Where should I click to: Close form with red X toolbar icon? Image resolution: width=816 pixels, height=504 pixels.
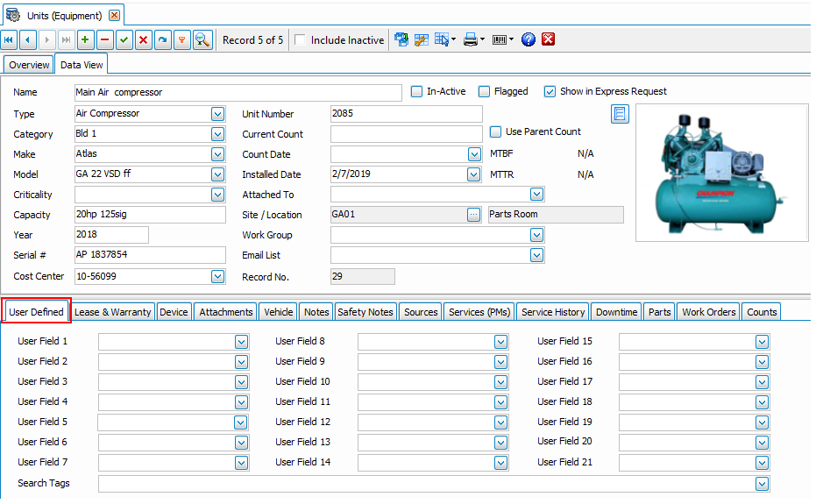click(x=548, y=39)
